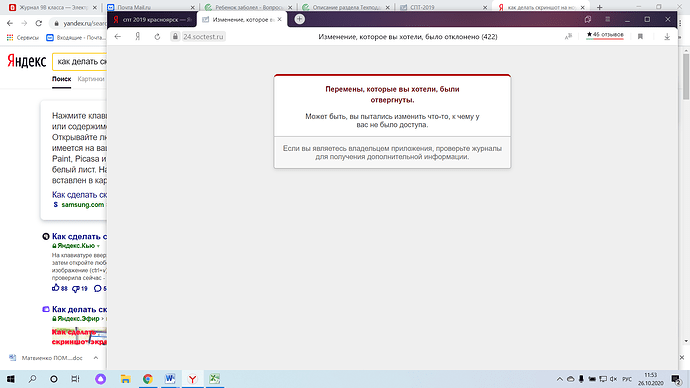The height and width of the screenshot is (388, 690).
Task: Close Chrome tab 'Почта Mail.ru'
Action: tap(193, 7)
